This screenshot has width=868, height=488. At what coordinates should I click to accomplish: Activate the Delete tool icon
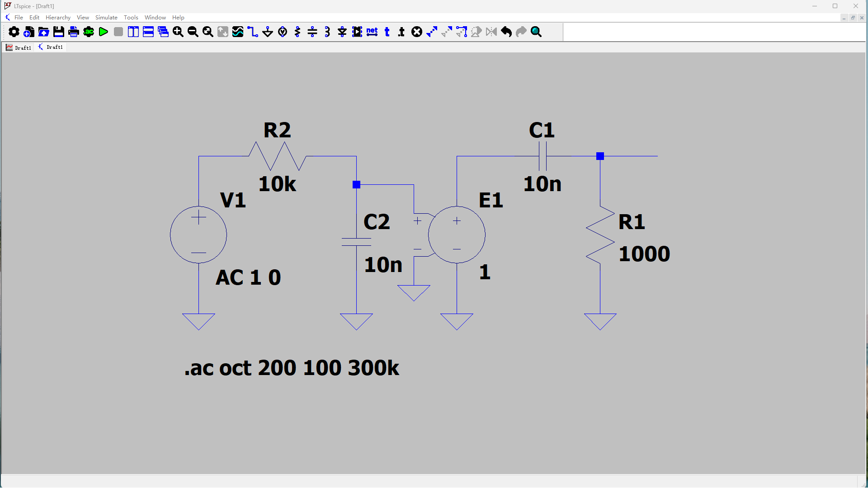[x=417, y=32]
